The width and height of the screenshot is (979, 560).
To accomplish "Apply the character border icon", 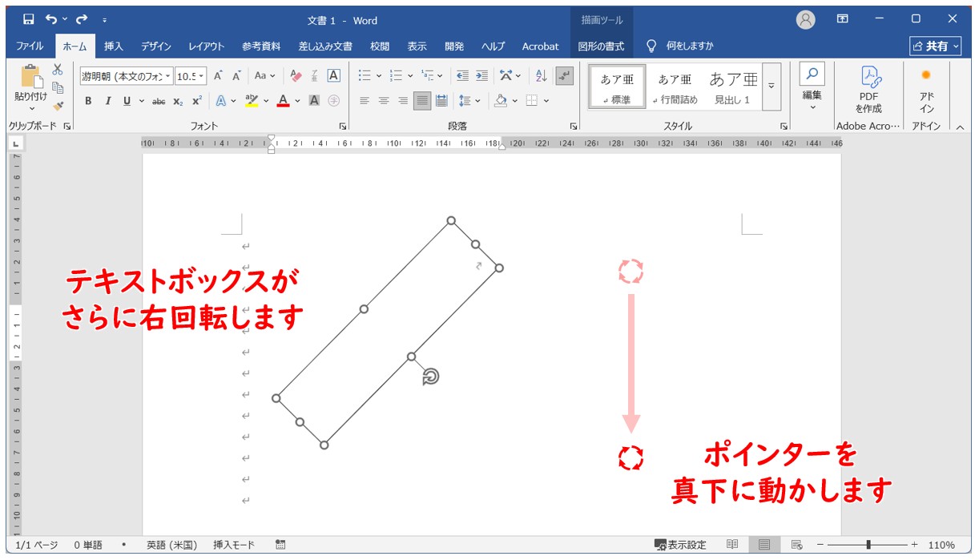I will (x=334, y=76).
